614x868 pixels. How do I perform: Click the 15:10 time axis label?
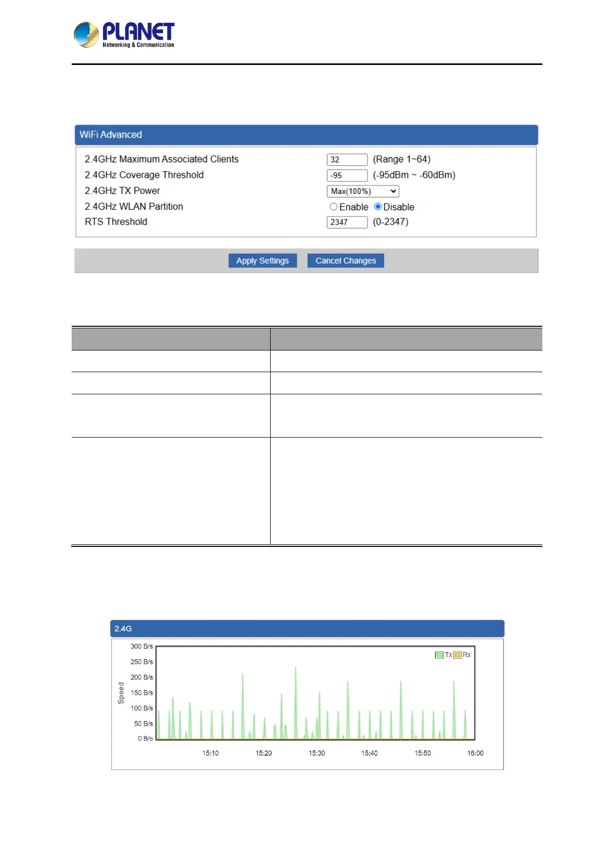210,753
